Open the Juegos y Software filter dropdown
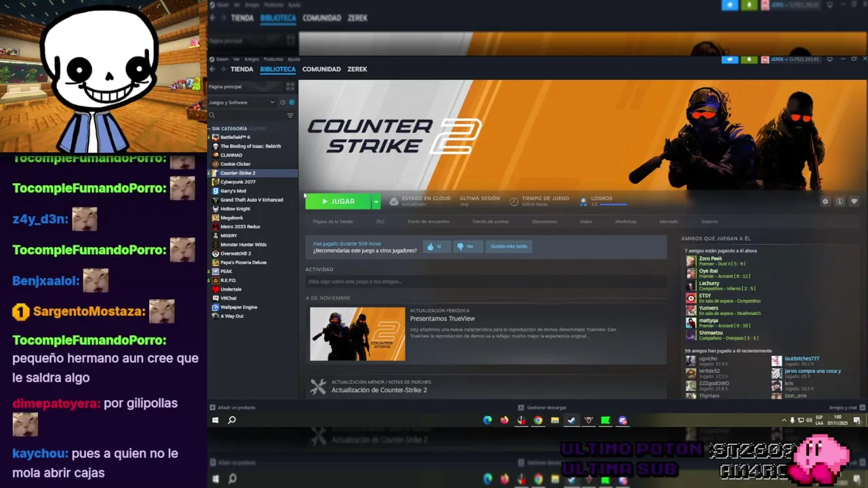The image size is (868, 488). click(x=241, y=102)
